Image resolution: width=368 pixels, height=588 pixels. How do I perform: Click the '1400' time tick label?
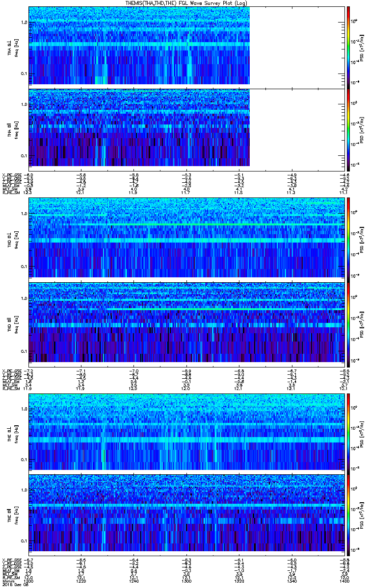point(343,581)
